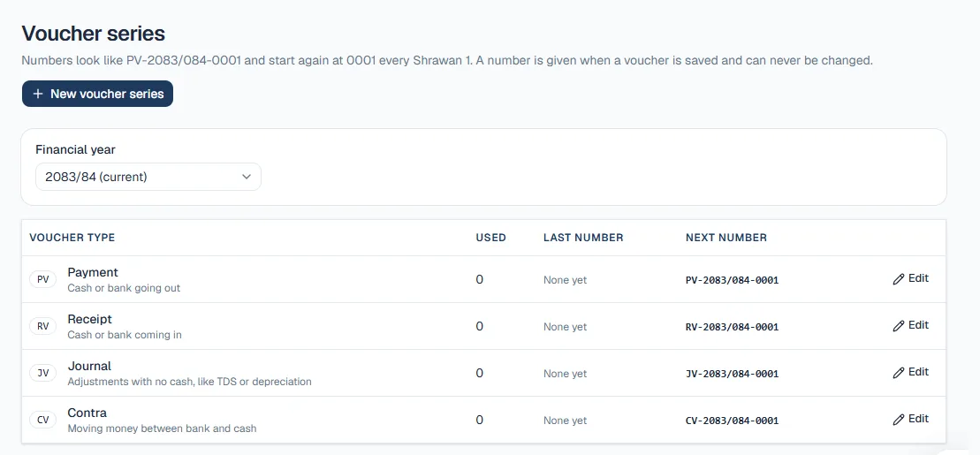Screen dimensions: 980x455
Task: Select the Contra voucher type name
Action: (x=87, y=413)
